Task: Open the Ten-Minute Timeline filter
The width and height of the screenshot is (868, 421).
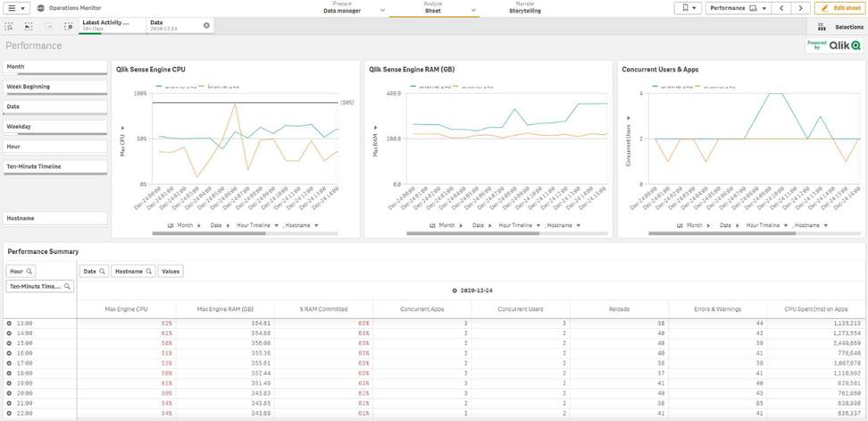Action: tap(55, 167)
